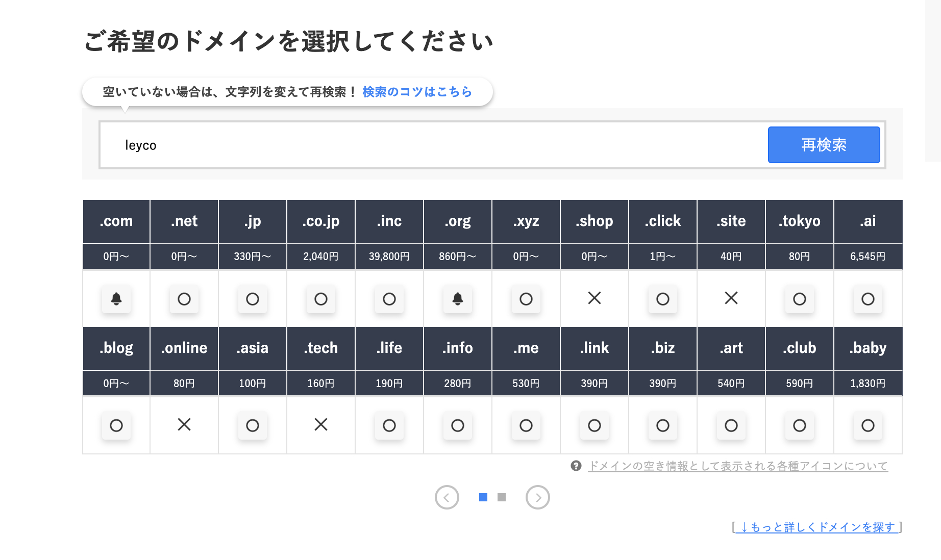The image size is (941, 560).
Task: Click the bell icon under .com
Action: (116, 299)
